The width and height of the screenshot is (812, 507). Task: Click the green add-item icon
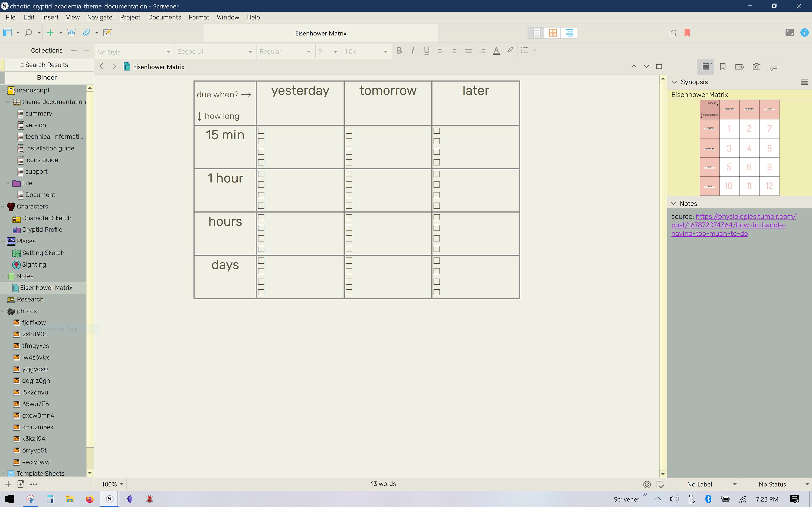coord(50,32)
